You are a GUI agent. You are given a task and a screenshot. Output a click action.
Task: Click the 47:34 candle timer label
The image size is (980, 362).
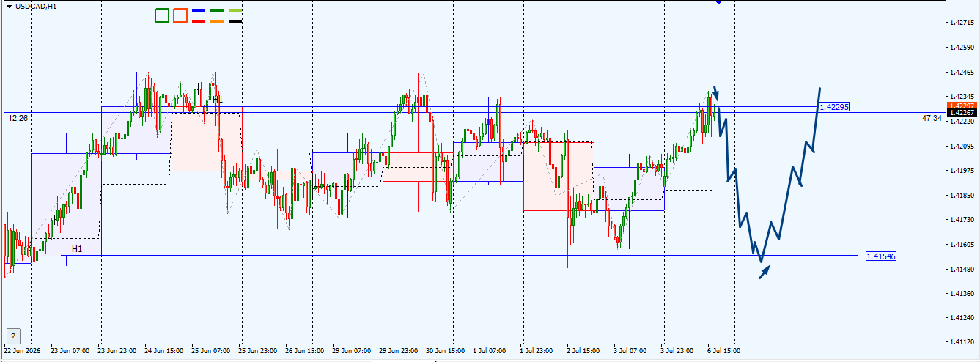[932, 118]
